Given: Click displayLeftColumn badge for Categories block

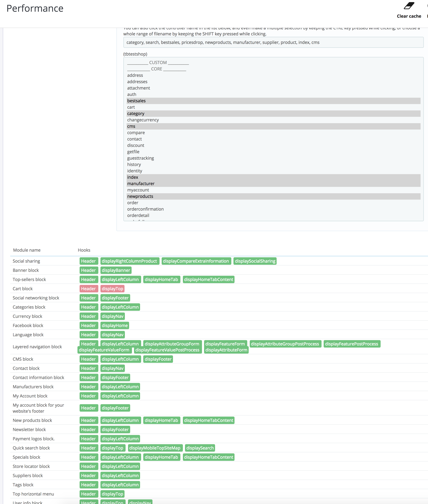Looking at the screenshot, I should click(120, 307).
